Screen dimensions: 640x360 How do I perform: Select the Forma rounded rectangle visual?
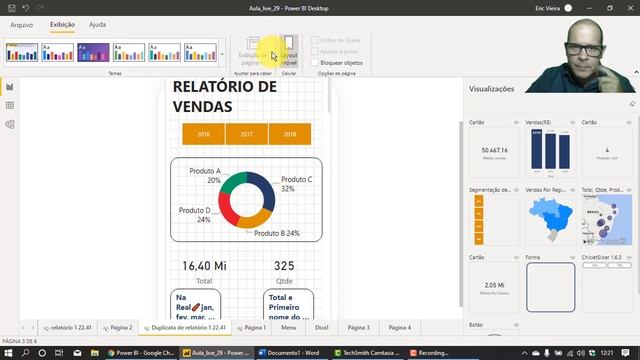[x=550, y=287]
